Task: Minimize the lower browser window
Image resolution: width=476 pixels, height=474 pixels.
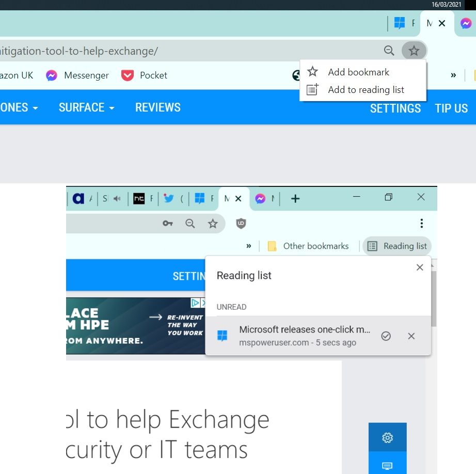Action: [x=357, y=197]
